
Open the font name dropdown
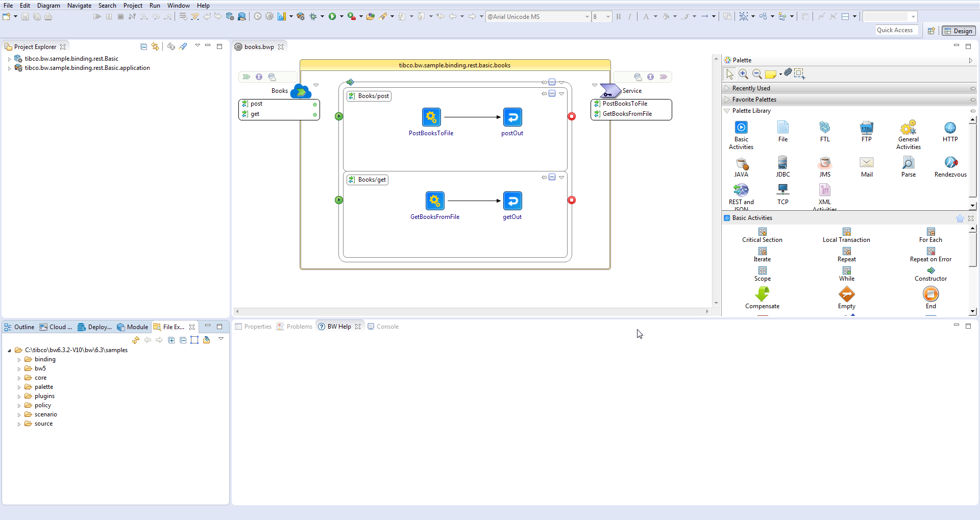pos(586,17)
